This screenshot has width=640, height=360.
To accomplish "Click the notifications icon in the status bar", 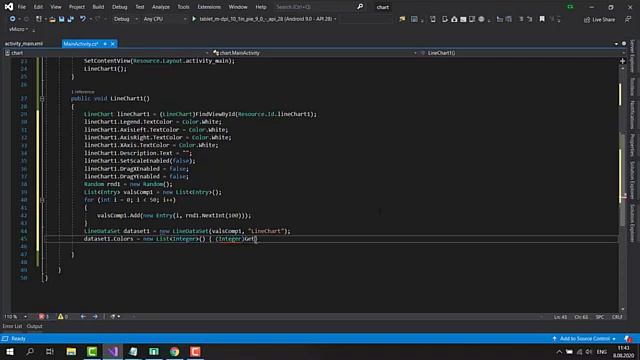I will [x=628, y=339].
